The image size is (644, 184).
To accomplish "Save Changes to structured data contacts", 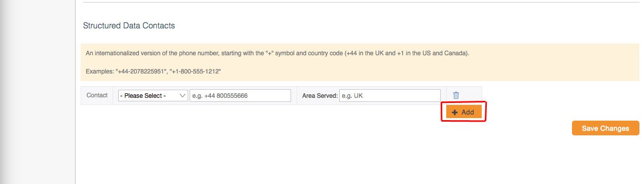I will 605,128.
